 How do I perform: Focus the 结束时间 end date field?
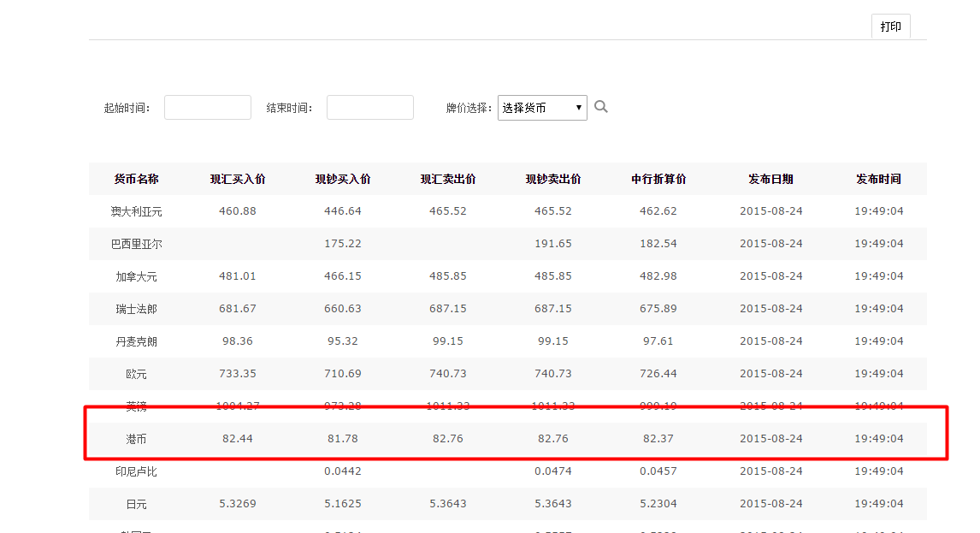369,108
